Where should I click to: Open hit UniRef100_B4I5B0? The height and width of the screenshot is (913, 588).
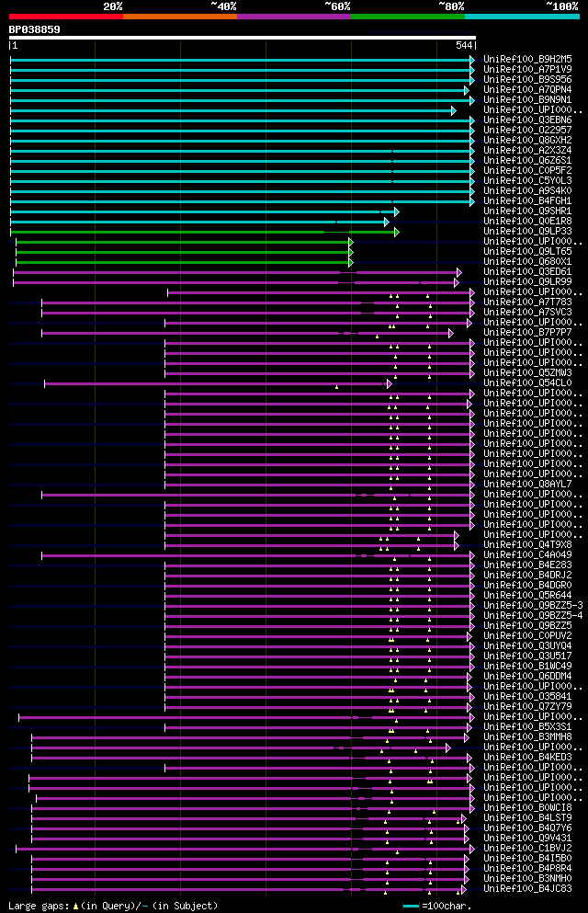pos(527,858)
